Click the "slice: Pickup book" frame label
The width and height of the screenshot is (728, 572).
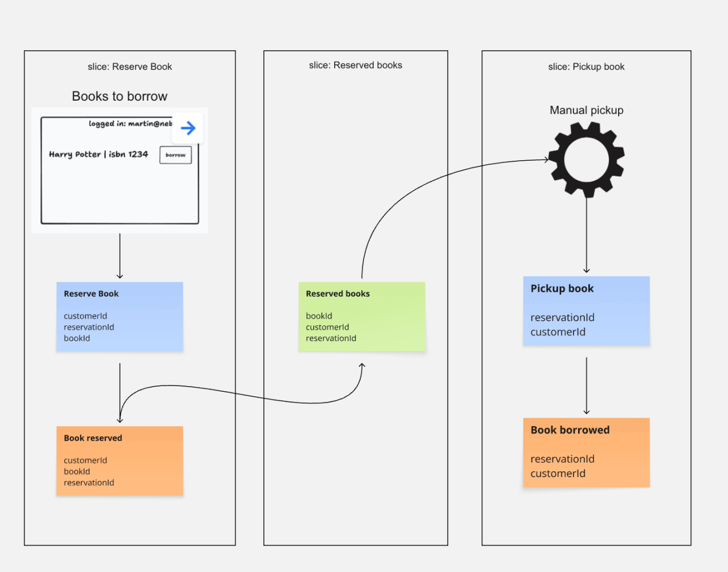pyautogui.click(x=586, y=67)
